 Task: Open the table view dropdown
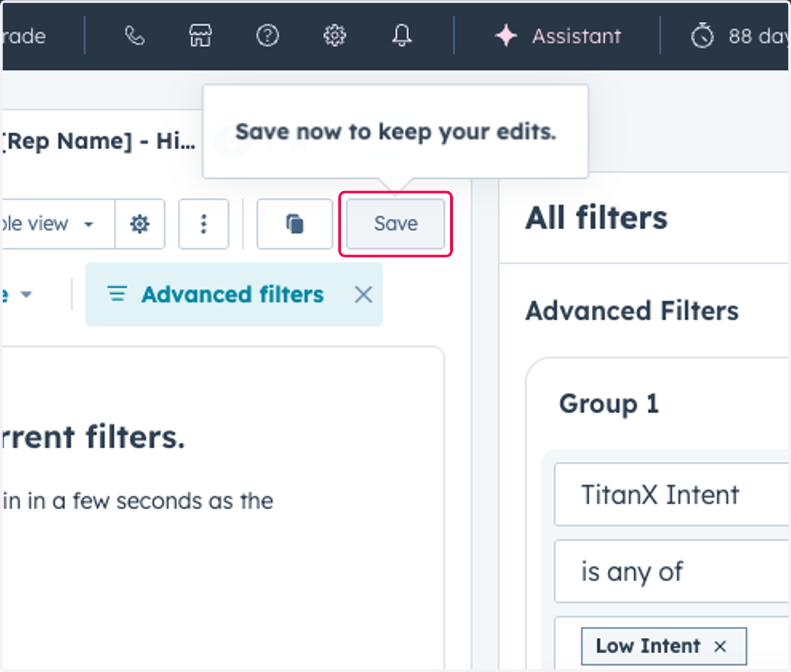[x=58, y=224]
